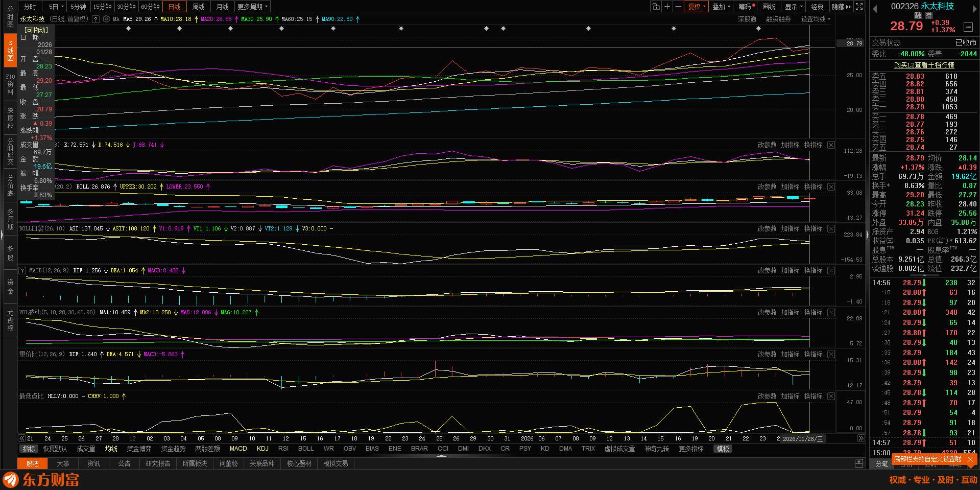This screenshot has height=490, width=980.
Task: Click 改参数 in the MACD panel
Action: pyautogui.click(x=767, y=271)
